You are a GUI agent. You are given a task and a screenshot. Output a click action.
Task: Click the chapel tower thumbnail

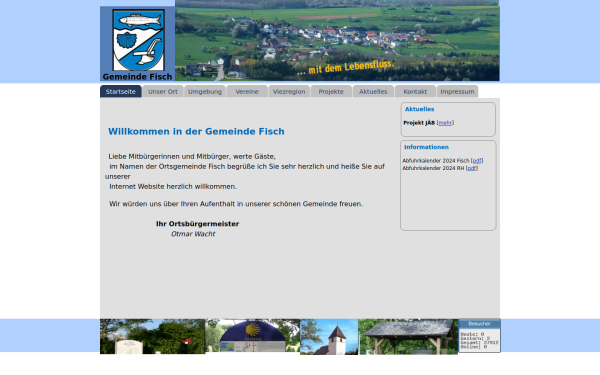tap(329, 337)
